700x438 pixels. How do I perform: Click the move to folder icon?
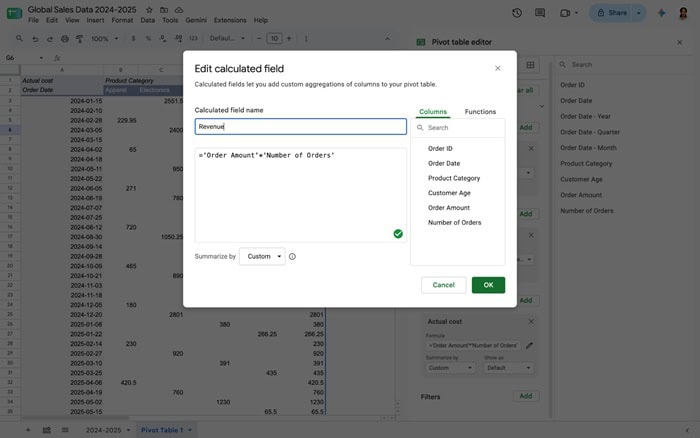tap(164, 10)
